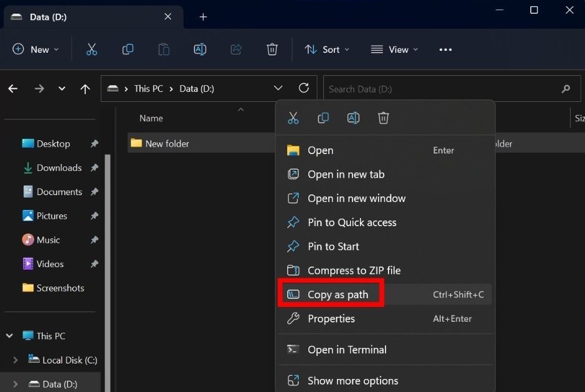The width and height of the screenshot is (585, 392).
Task: Open the View dropdown
Action: [394, 49]
